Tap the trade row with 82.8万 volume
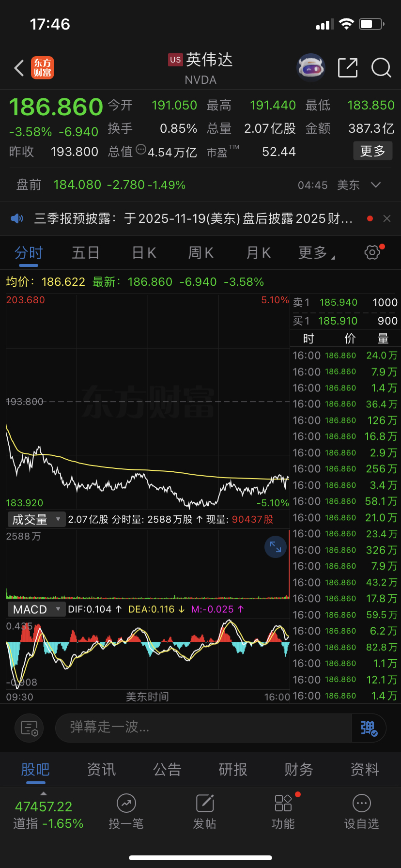Viewport: 401px width, 868px height. 345,648
